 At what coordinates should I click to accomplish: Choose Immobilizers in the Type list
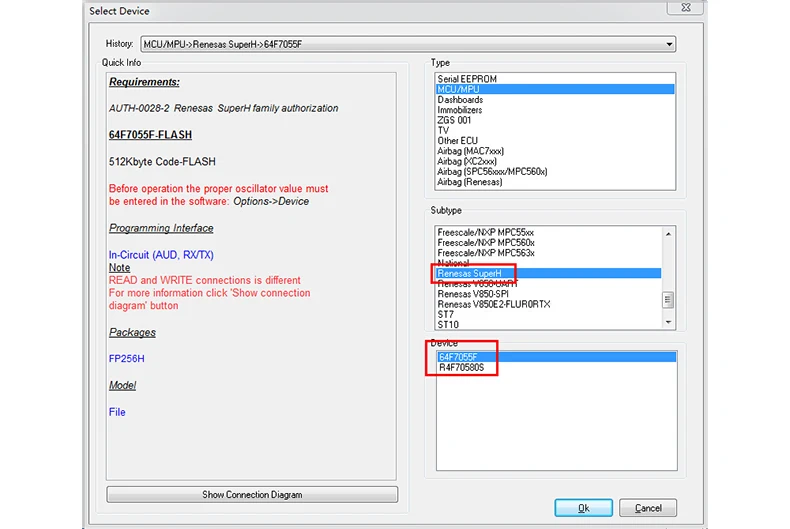click(555, 110)
